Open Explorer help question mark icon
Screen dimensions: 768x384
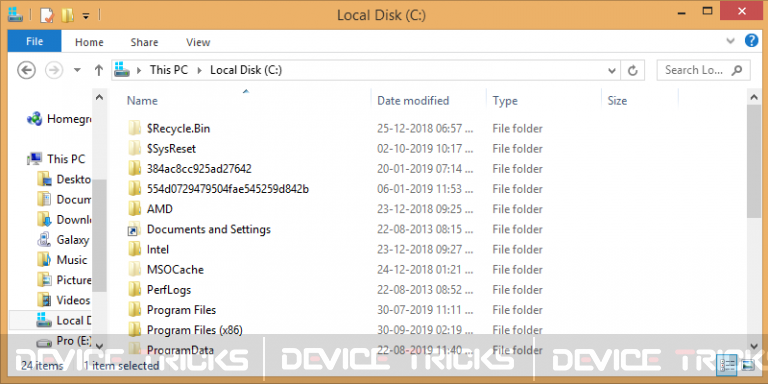click(751, 41)
